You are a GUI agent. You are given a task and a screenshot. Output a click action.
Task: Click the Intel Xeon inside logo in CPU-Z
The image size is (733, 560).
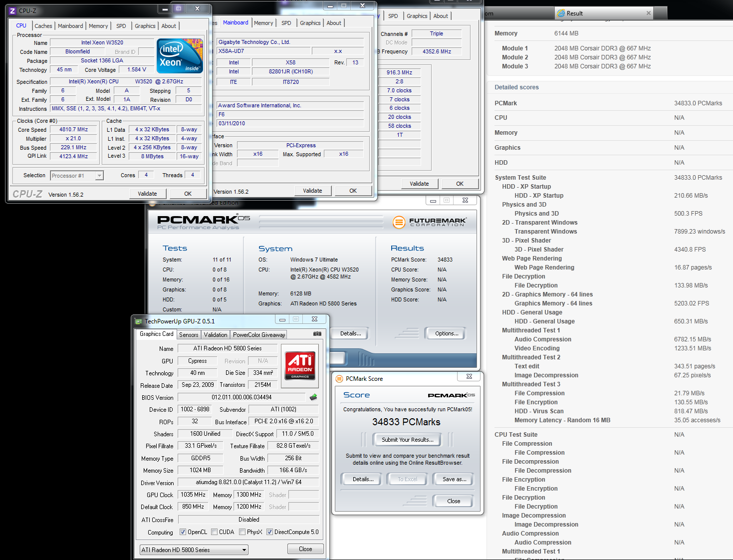coord(180,56)
